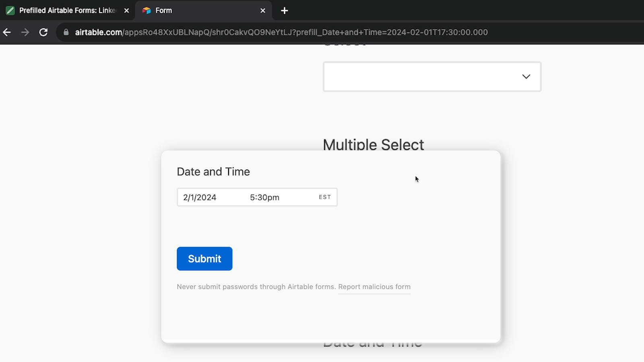
Task: Focus the airtable.com URL address bar
Action: pyautogui.click(x=281, y=32)
